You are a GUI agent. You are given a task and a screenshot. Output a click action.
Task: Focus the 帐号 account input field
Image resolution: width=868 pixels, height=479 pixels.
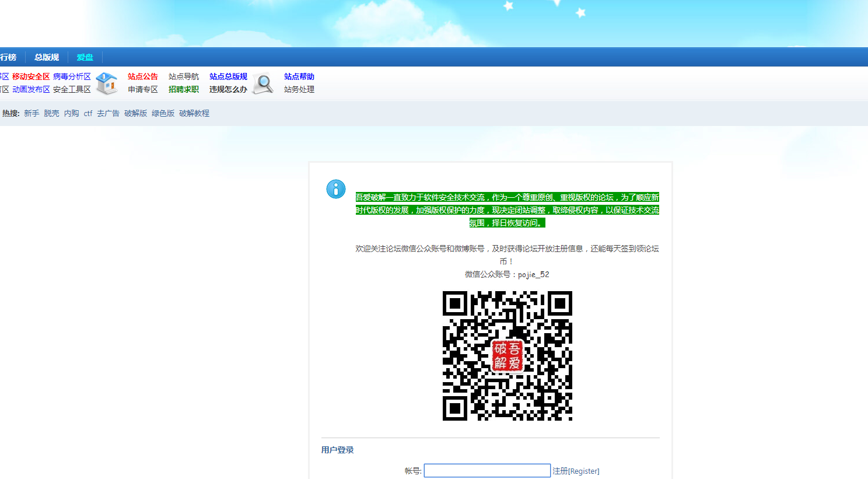click(x=487, y=470)
